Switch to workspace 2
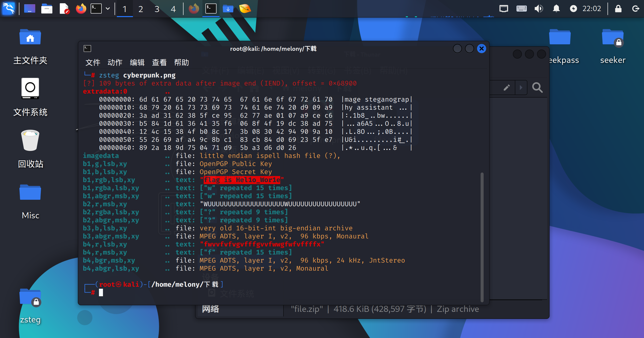Viewport: 644px width, 338px height. [141, 9]
